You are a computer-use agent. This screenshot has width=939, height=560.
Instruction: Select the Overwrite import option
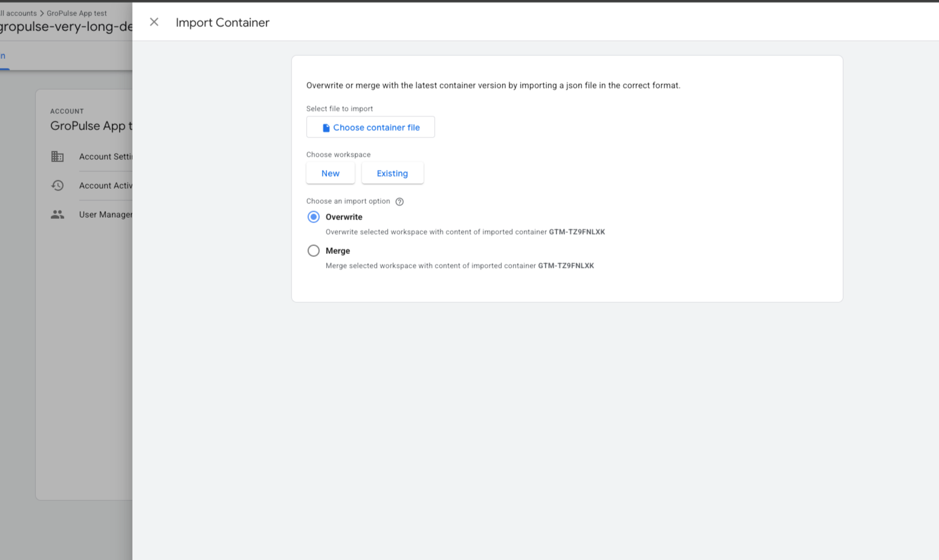pyautogui.click(x=343, y=217)
